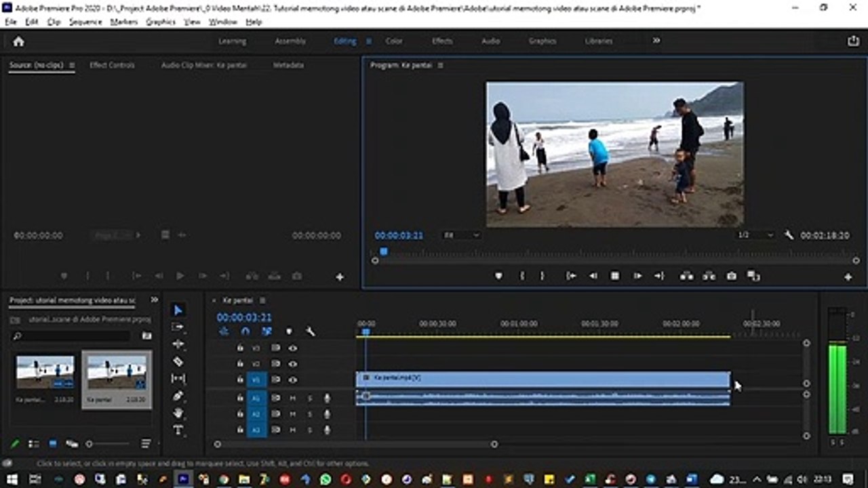Select Ke pantai sequence thumbnail in Project
Screen dimensions: 868x488
point(117,373)
